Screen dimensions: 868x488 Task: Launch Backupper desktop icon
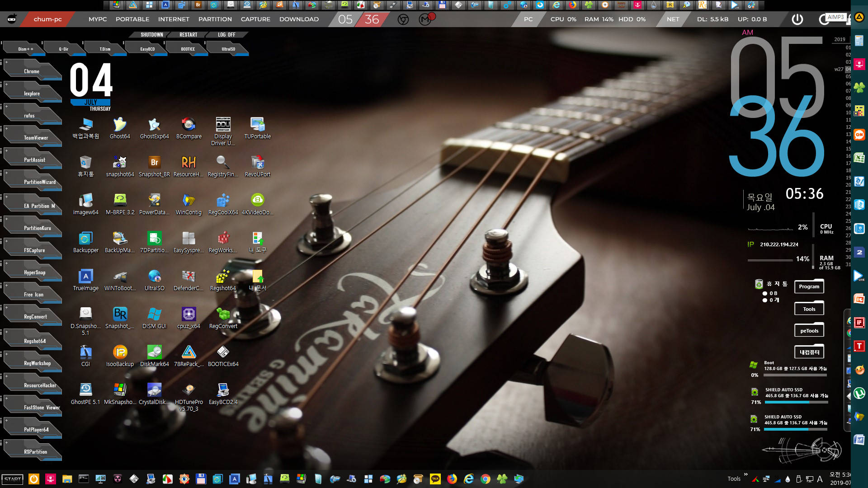85,242
